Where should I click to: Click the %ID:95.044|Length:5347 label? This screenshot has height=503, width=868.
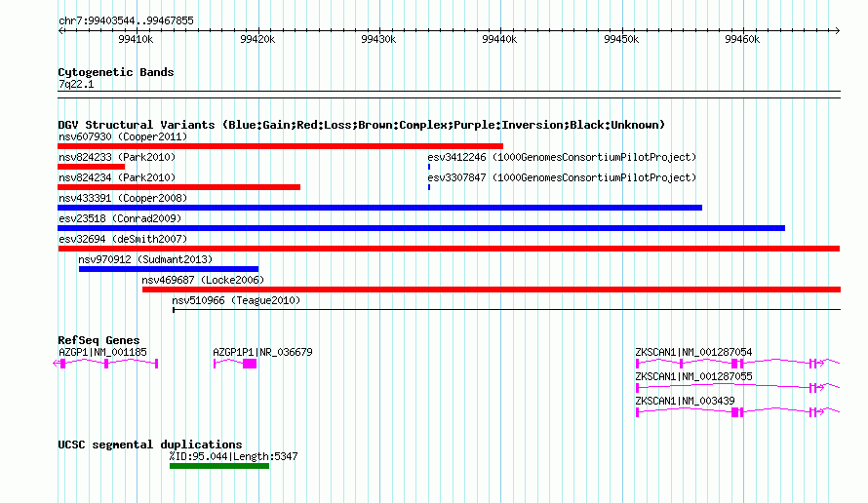pos(234,456)
